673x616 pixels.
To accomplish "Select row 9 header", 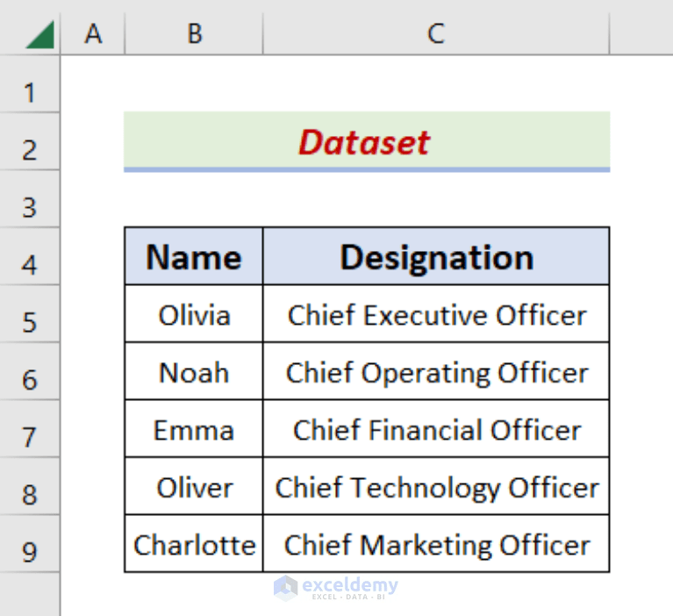I will click(x=30, y=543).
